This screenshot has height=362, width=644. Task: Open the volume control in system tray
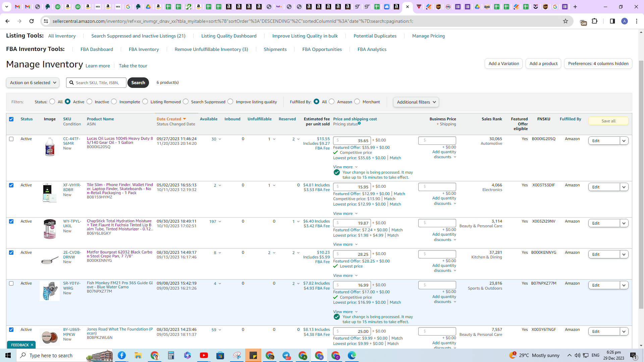point(577,355)
